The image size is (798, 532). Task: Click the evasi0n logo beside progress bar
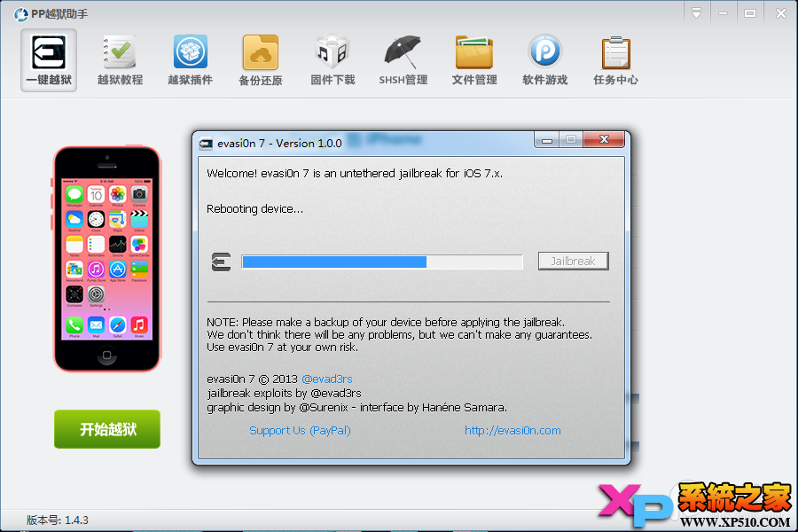pos(221,262)
